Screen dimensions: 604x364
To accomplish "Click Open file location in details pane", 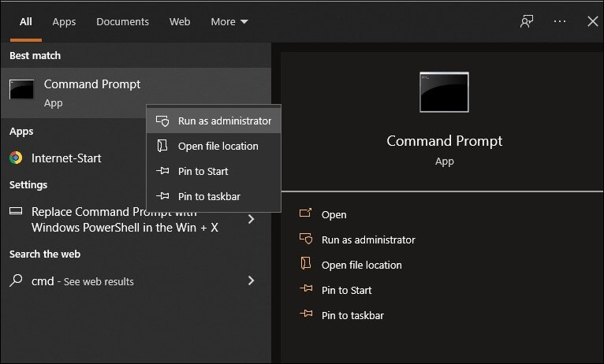I will (362, 265).
